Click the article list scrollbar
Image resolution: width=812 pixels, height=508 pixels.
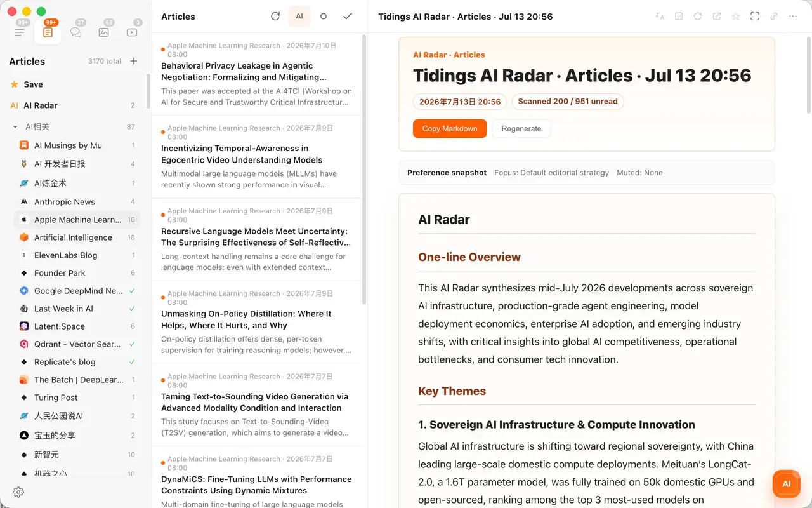pyautogui.click(x=364, y=169)
